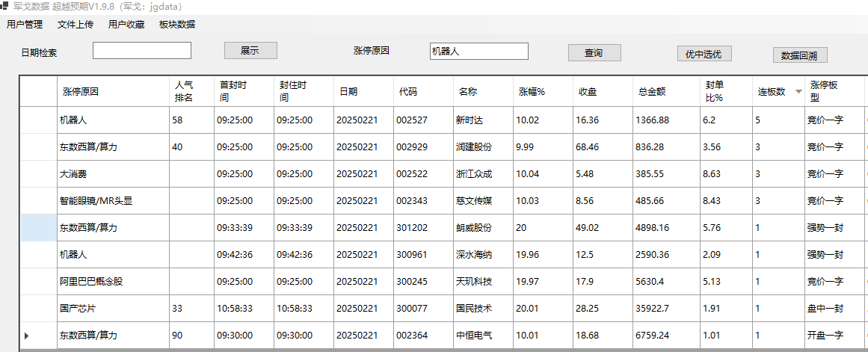Click consecutive boards cell 5
Screen dimensions: 868x352
[x=778, y=120]
